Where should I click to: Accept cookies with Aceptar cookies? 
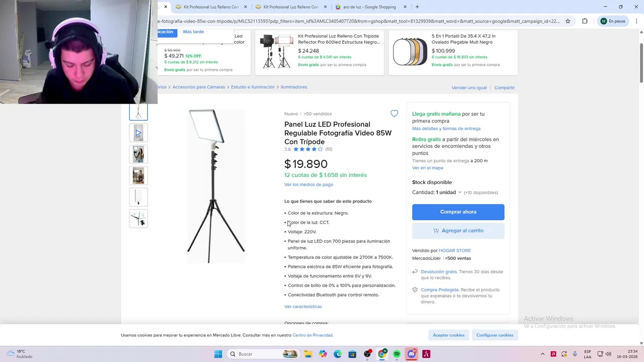tap(448, 335)
